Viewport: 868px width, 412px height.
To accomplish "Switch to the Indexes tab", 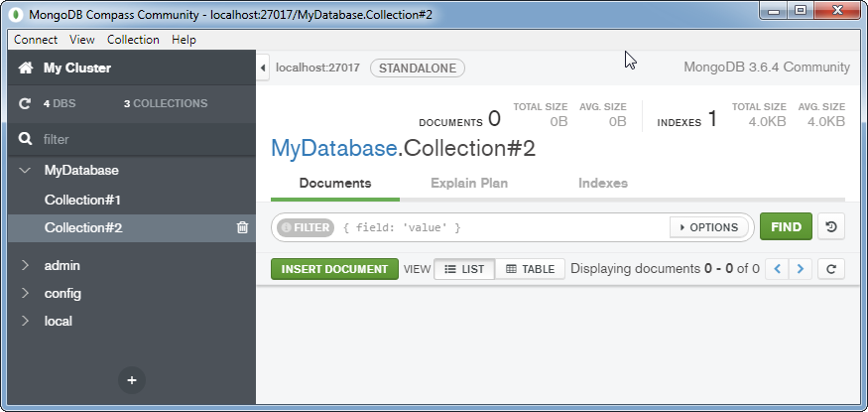I will [603, 184].
